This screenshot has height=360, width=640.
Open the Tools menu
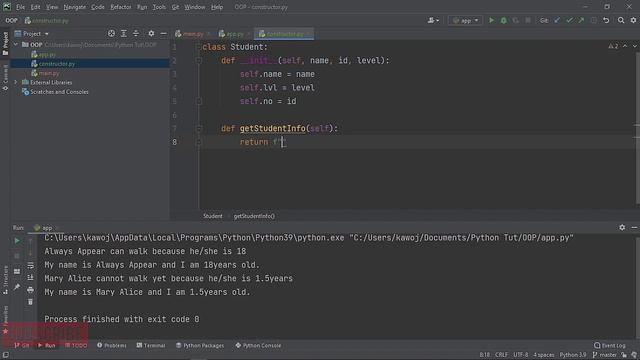click(159, 7)
